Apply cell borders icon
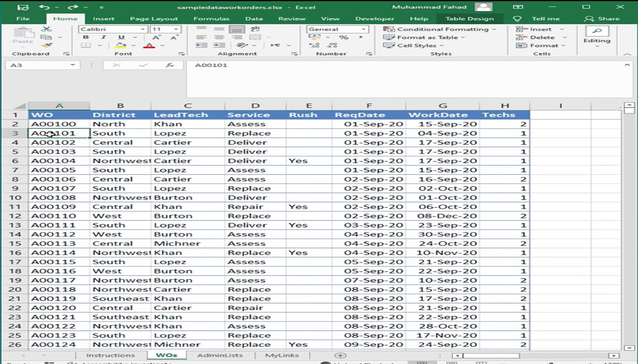This screenshot has height=364, width=638. click(x=86, y=45)
